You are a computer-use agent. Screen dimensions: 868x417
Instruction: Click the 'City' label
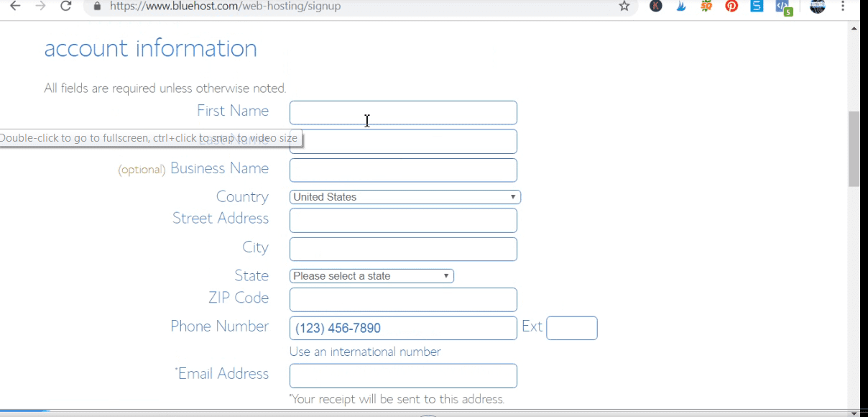pyautogui.click(x=255, y=247)
